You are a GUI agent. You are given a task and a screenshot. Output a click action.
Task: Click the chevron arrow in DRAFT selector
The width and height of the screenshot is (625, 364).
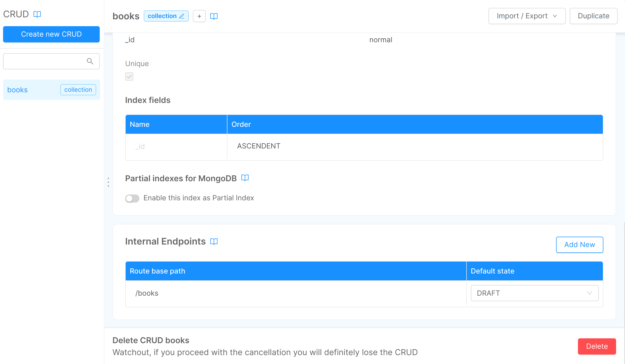[589, 293]
